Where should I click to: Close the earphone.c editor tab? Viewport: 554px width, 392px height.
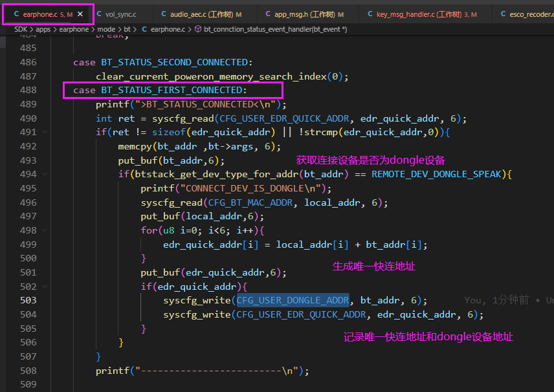(80, 14)
